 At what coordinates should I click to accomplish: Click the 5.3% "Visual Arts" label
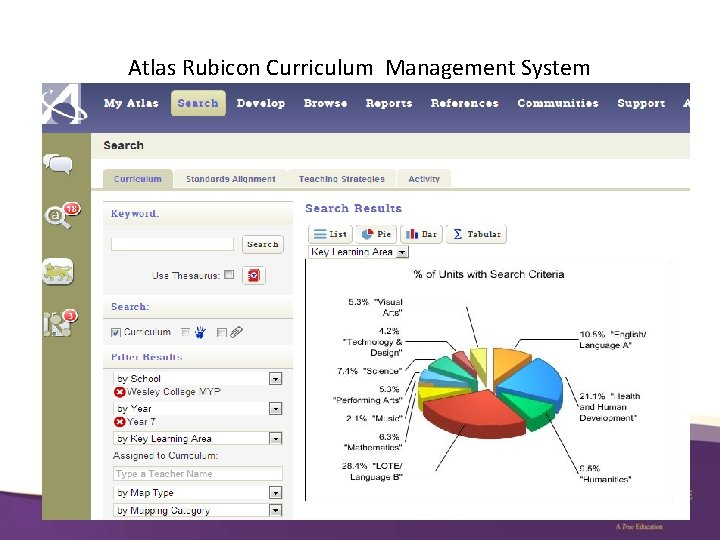coord(375,307)
